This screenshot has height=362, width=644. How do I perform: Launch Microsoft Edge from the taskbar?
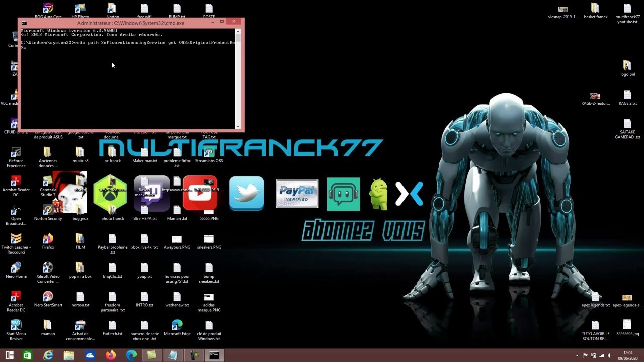pos(131,355)
